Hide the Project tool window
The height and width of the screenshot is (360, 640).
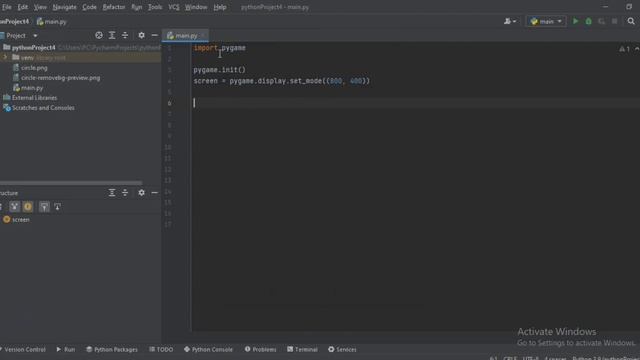154,36
